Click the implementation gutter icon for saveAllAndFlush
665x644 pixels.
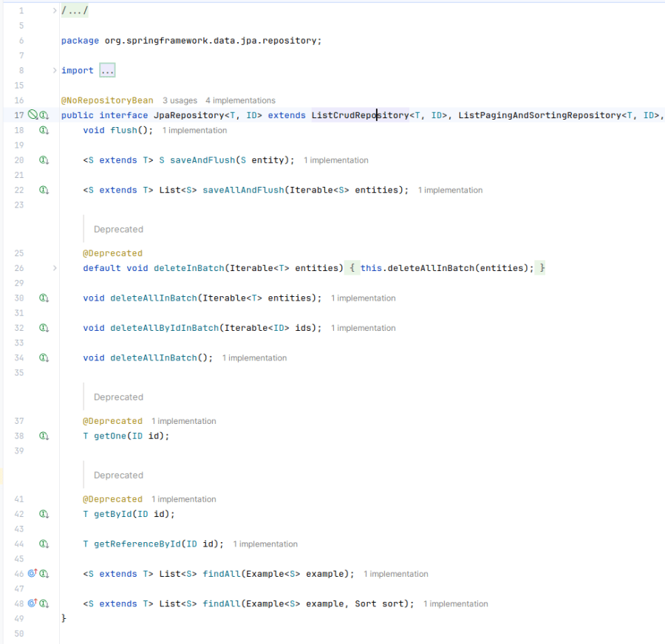click(x=44, y=190)
